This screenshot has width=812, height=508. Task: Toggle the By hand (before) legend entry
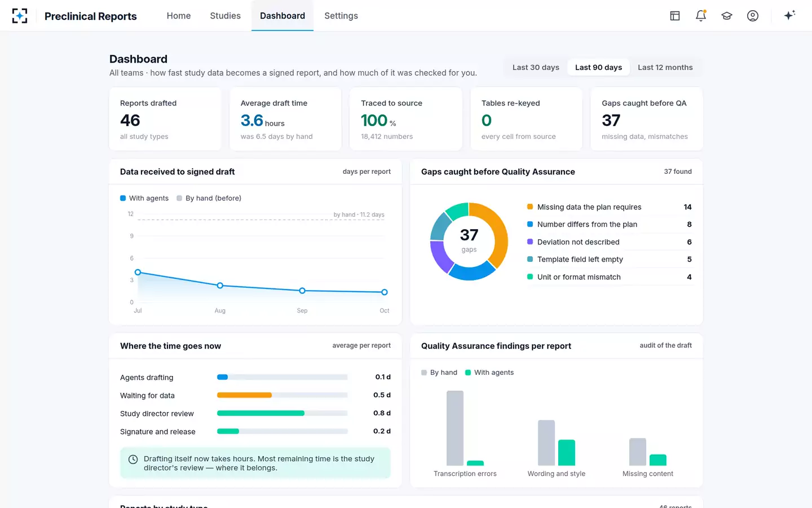209,198
